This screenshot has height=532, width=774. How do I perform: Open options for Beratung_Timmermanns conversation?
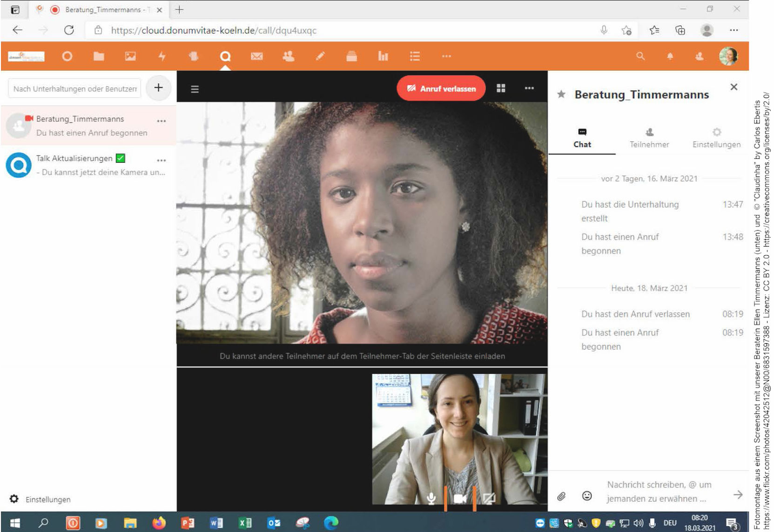pyautogui.click(x=162, y=121)
